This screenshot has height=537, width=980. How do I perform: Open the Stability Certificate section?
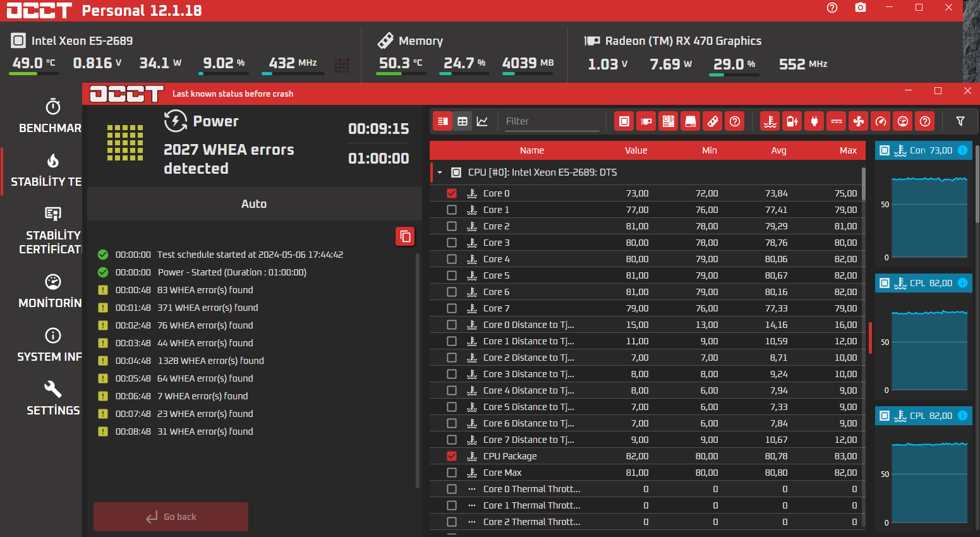click(x=51, y=231)
